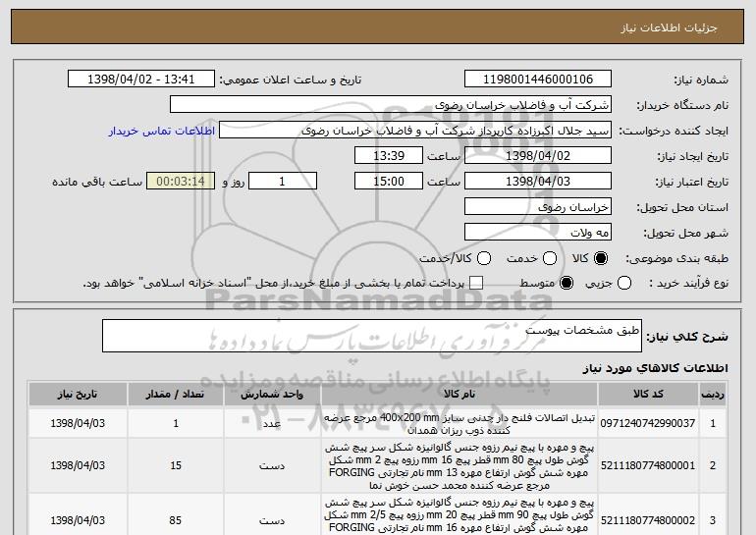Click the row 1 product name تبدیل اتصالات فلنج
Image resolution: width=756 pixels, height=535 pixels.
(x=459, y=424)
